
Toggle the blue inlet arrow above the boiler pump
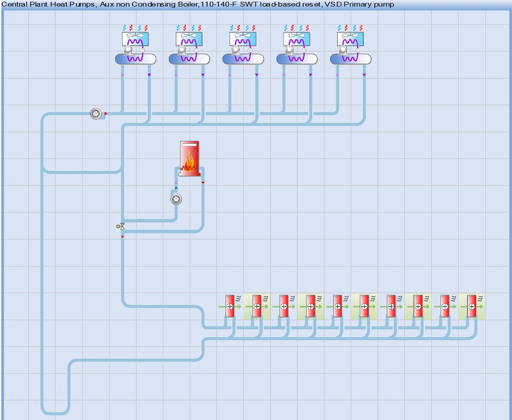click(176, 188)
